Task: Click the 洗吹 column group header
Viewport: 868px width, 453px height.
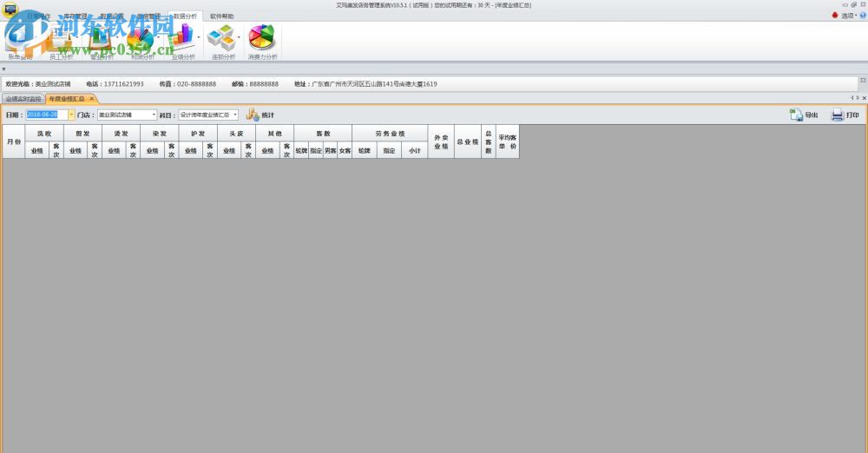Action: click(x=44, y=134)
